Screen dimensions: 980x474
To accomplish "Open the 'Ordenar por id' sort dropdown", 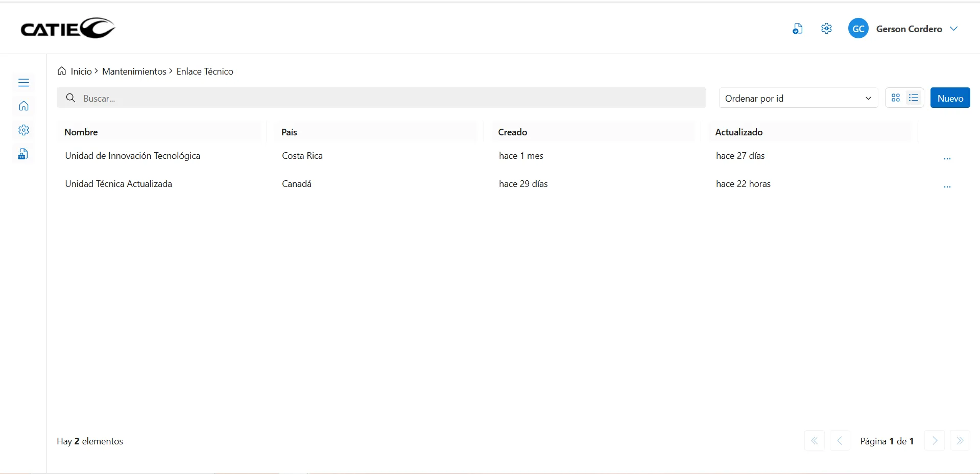I will coord(798,98).
